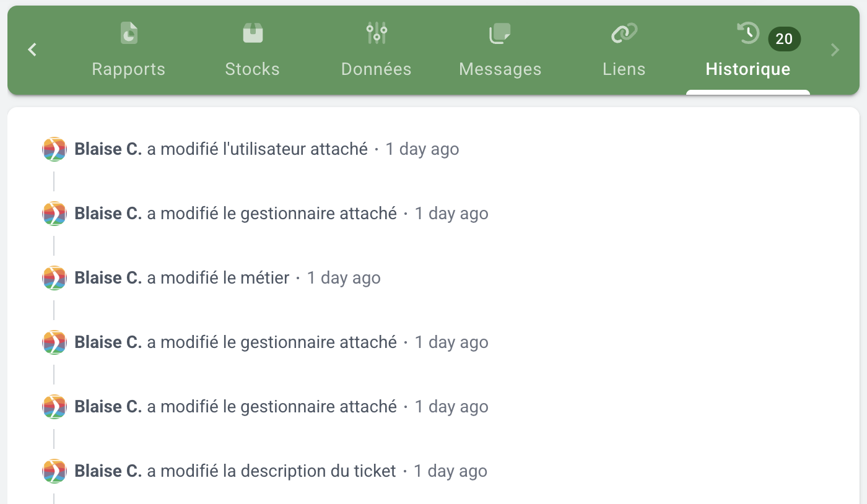Image resolution: width=867 pixels, height=504 pixels.
Task: Open the Liens tab label
Action: [624, 69]
